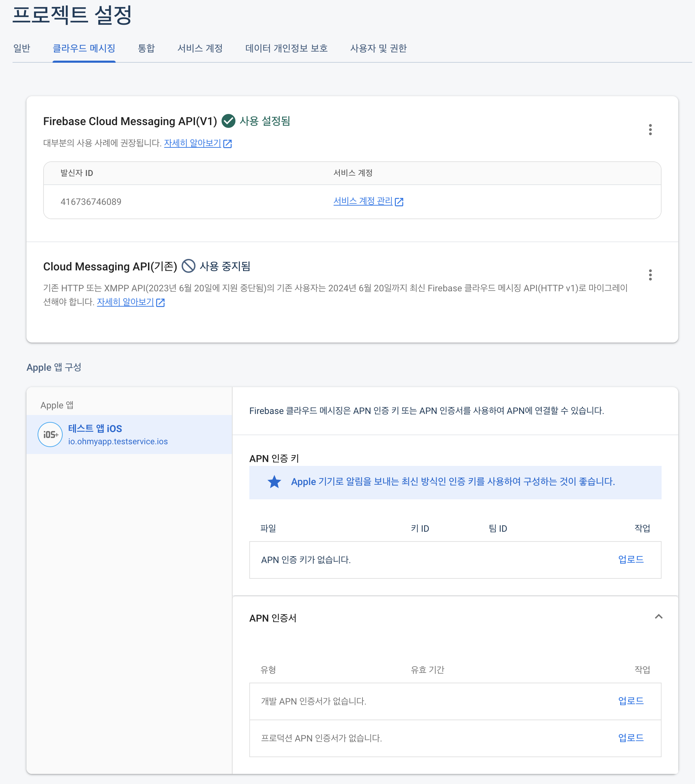Click the green enabled checkmark status icon
The height and width of the screenshot is (784, 695).
(x=228, y=121)
